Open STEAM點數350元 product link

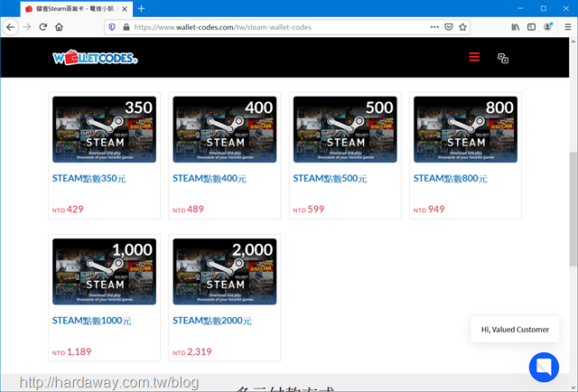pos(89,179)
